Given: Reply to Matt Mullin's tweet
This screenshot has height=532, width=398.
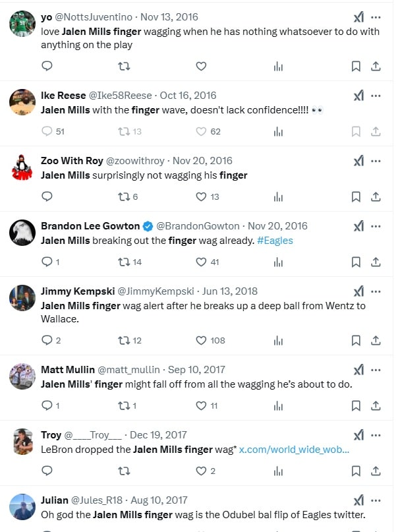Looking at the screenshot, I should [47, 405].
